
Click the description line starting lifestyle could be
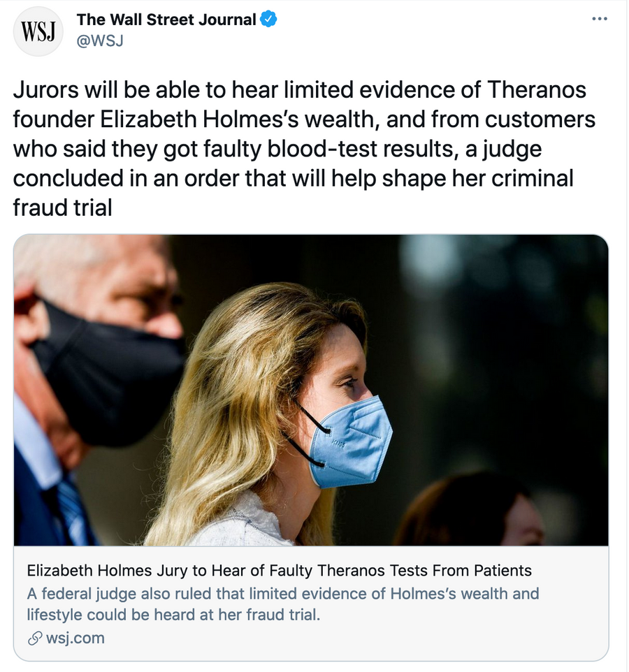[x=173, y=615]
